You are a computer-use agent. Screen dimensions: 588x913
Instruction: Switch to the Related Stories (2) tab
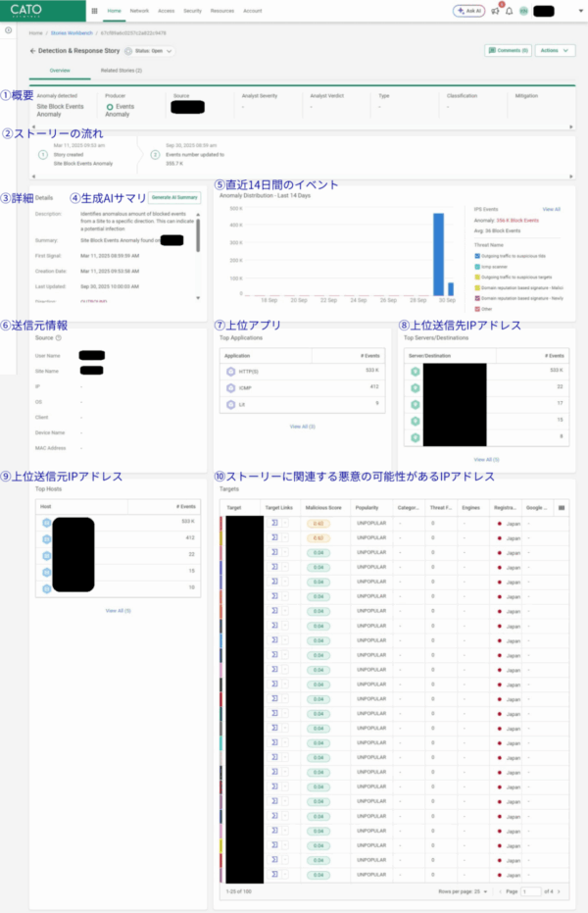point(122,71)
